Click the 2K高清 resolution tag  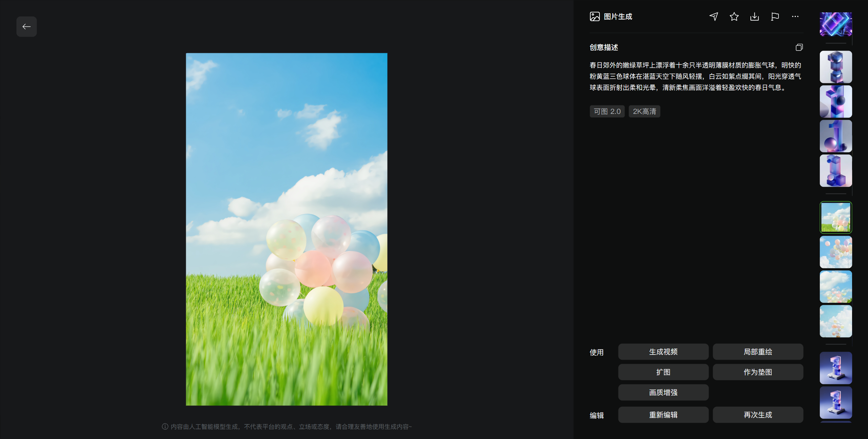pyautogui.click(x=645, y=112)
